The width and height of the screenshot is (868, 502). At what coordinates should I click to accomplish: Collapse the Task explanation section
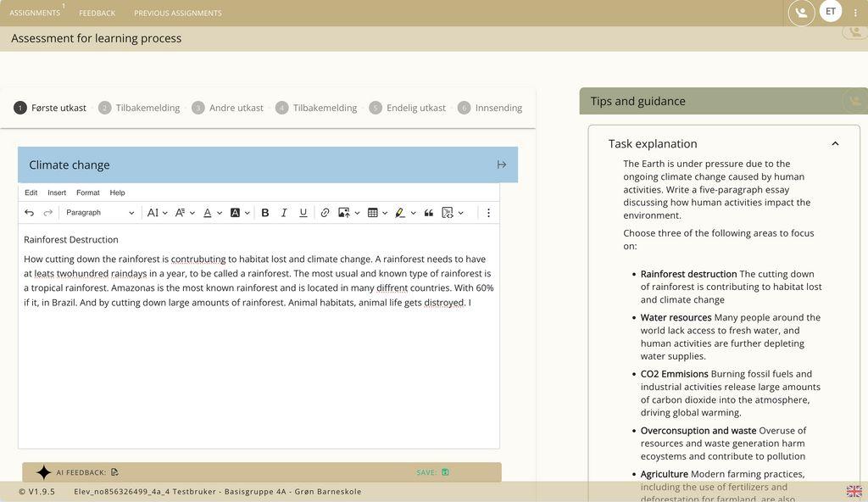pos(835,144)
